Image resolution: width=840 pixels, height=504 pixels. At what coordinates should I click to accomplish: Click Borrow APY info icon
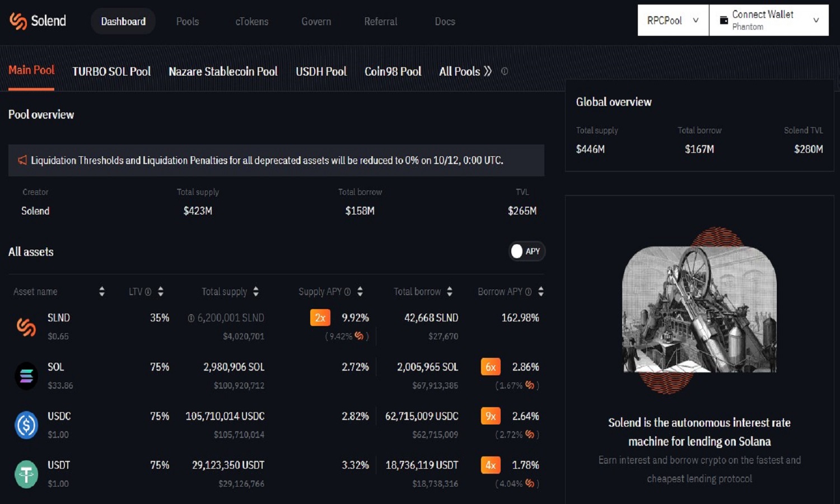click(528, 292)
